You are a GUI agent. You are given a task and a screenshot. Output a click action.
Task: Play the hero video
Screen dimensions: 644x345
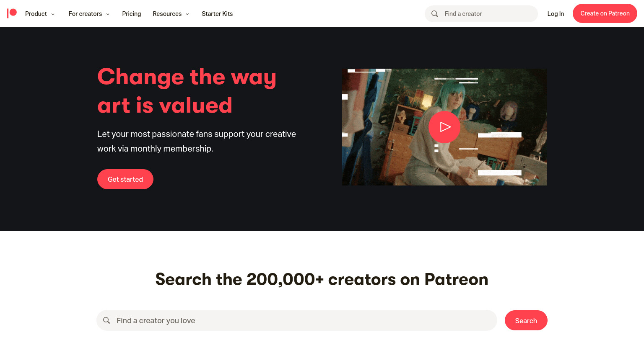tap(444, 127)
